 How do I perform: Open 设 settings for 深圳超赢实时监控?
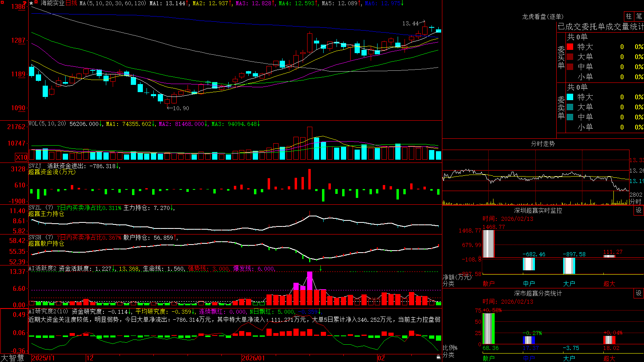tap(639, 210)
